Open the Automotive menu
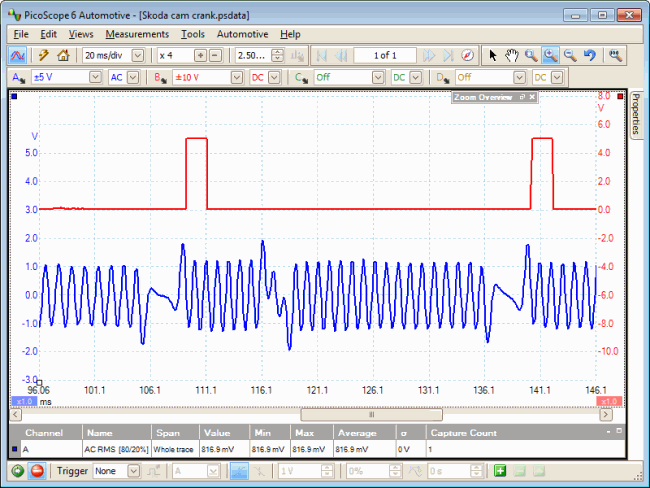650x488 pixels. tap(242, 34)
